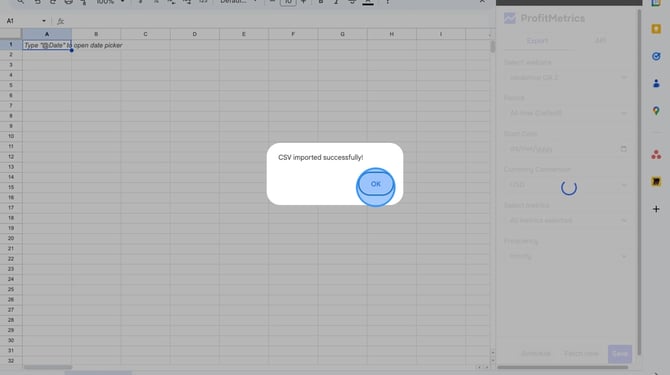Select row 2 header

[11, 55]
